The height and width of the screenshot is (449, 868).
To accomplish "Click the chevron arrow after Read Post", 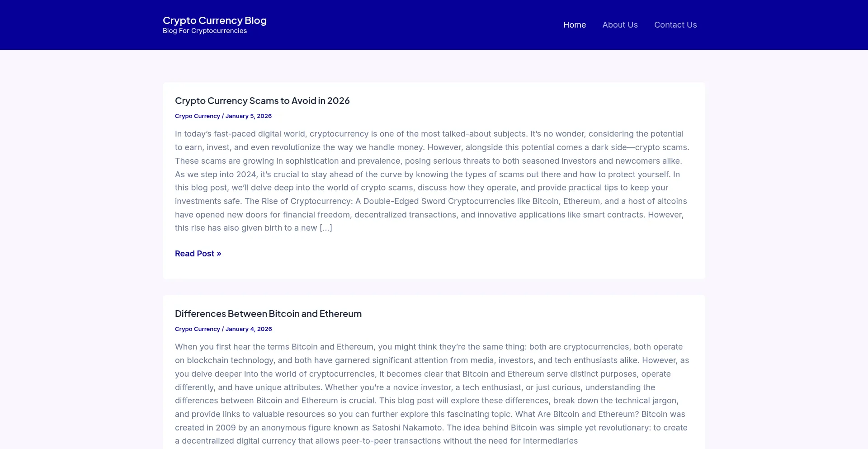I will [219, 253].
